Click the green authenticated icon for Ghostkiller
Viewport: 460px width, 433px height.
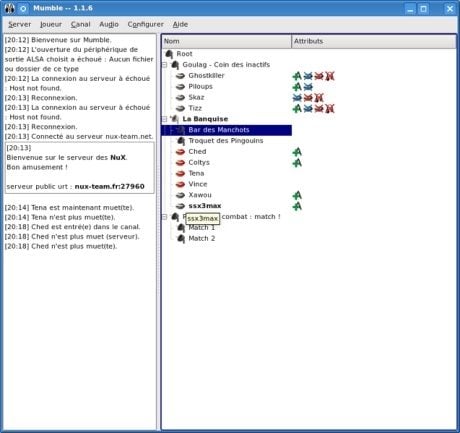[297, 76]
